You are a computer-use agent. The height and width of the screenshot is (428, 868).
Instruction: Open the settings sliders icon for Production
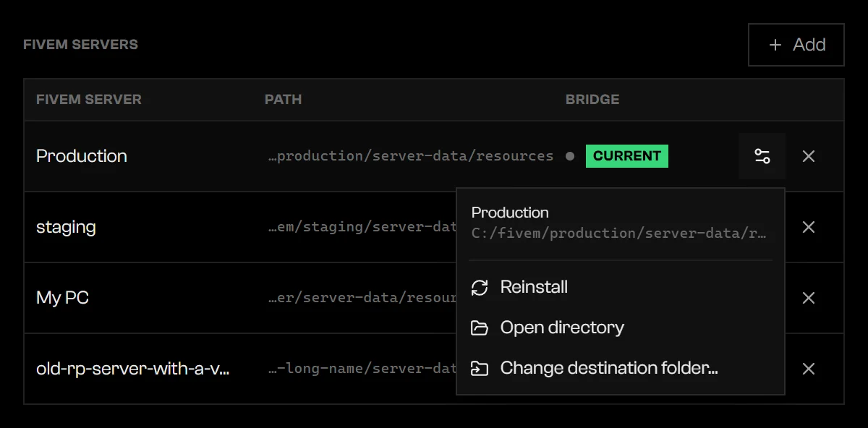pos(762,156)
